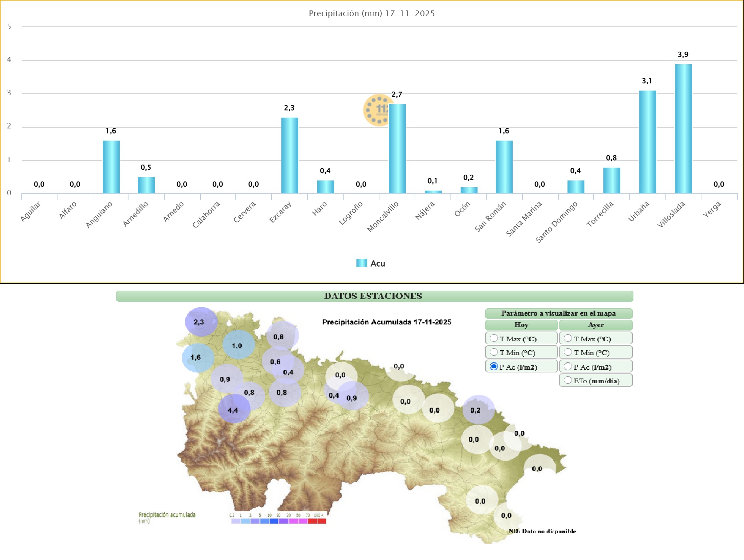The width and height of the screenshot is (744, 560).
Task: Click the Yerga axis label
Action: click(x=712, y=209)
